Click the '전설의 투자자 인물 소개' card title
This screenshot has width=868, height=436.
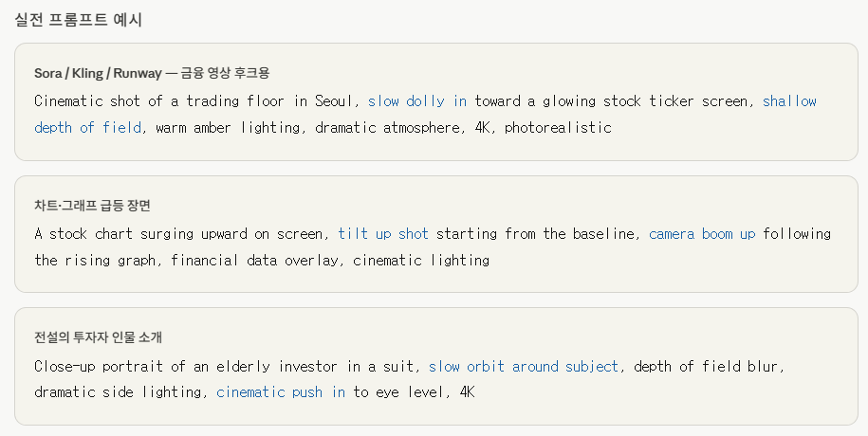pyautogui.click(x=98, y=337)
